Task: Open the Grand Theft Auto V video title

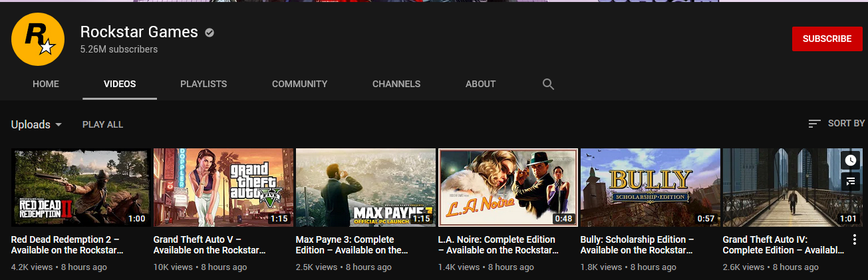Action: (210, 245)
